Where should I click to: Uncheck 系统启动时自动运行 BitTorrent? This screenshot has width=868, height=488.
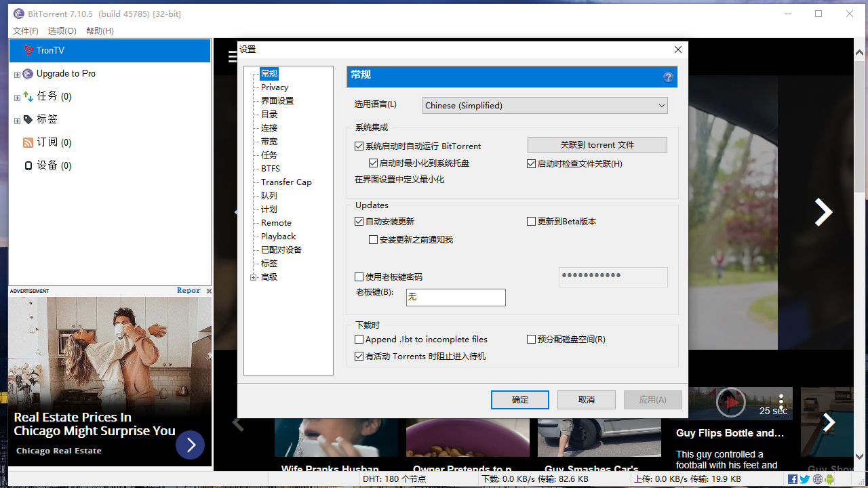coord(359,146)
